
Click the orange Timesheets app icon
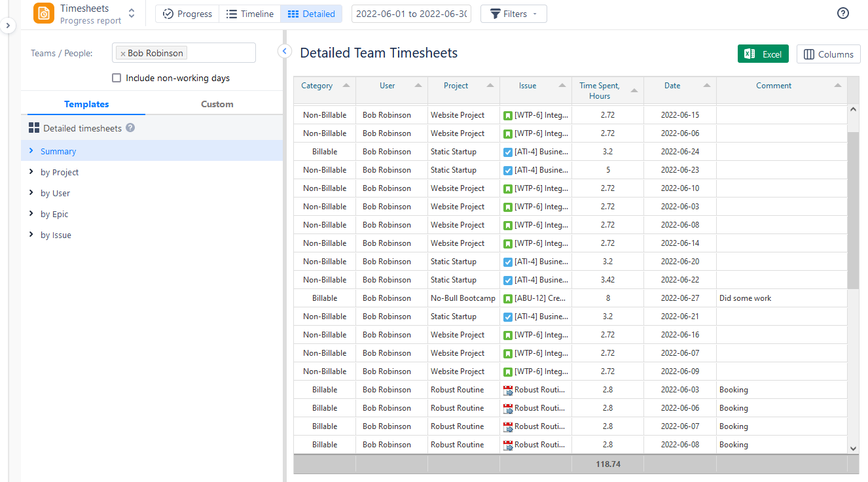(x=44, y=14)
